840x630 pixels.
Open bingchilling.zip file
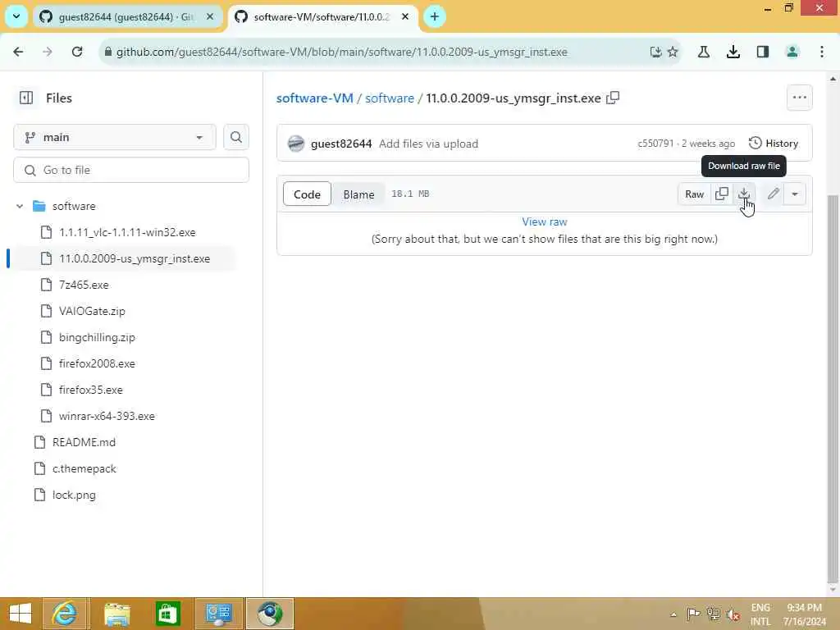[89, 337]
